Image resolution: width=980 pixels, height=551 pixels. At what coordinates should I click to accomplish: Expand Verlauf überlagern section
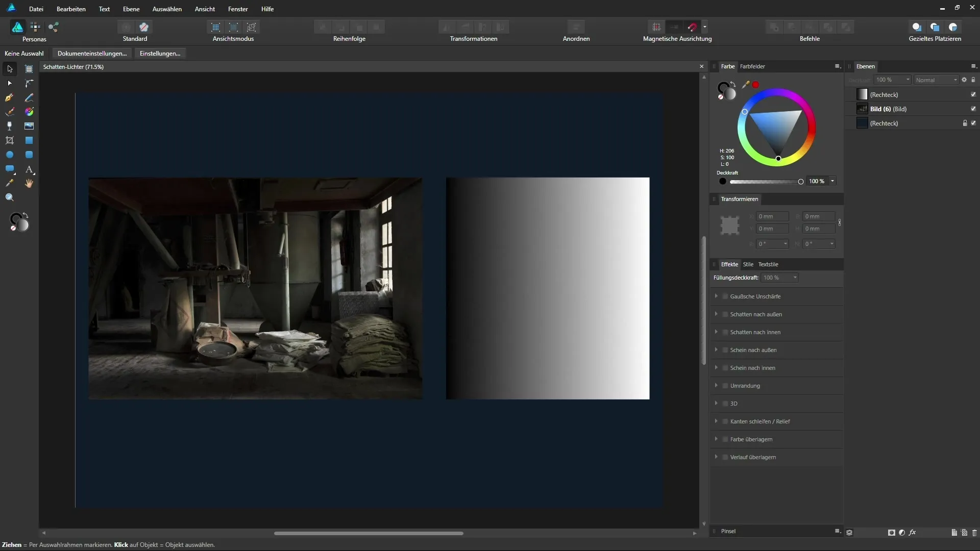(716, 457)
